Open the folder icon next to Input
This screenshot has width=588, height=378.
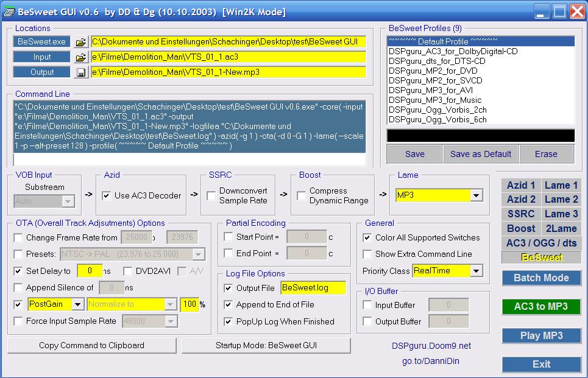[x=80, y=57]
